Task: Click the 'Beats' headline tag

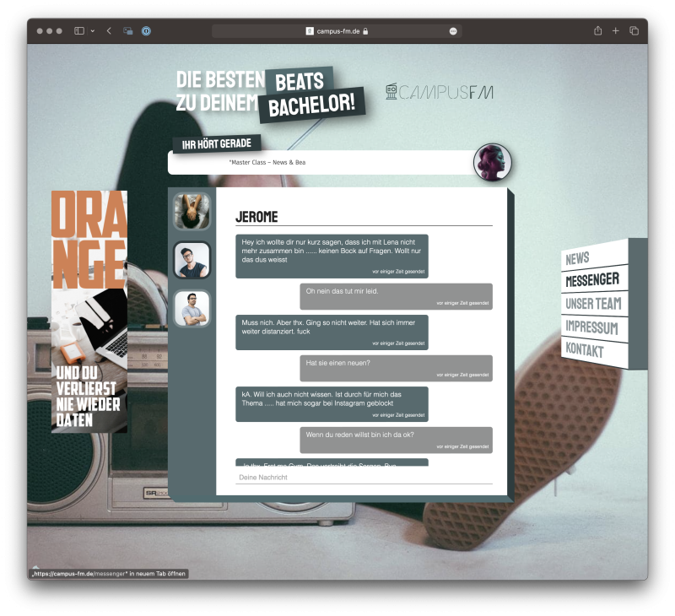Action: [x=300, y=81]
